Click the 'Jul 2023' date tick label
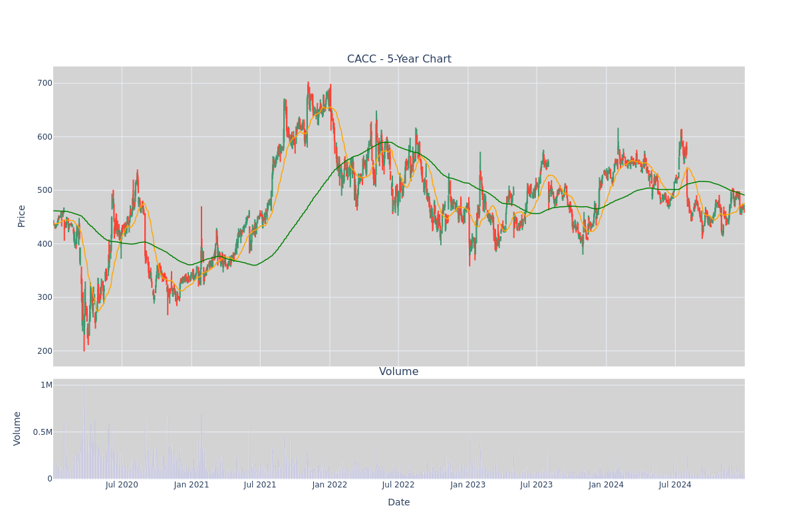The width and height of the screenshot is (798, 532). [x=537, y=485]
